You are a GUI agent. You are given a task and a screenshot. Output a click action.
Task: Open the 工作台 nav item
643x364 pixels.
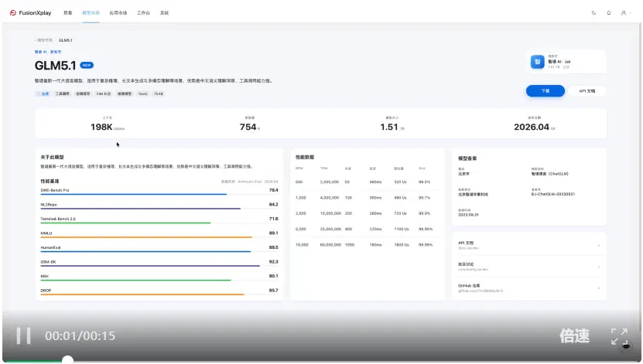[143, 13]
